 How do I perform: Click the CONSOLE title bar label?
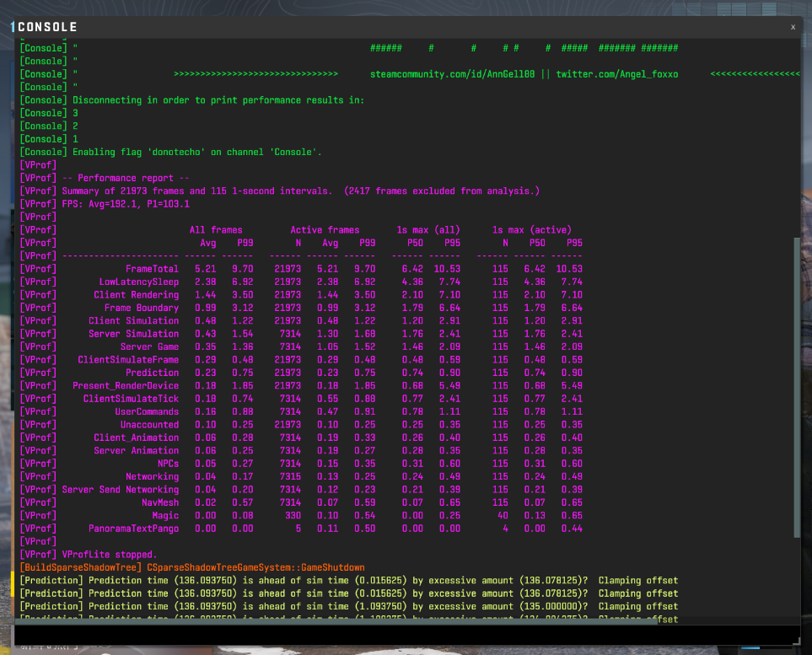pos(47,27)
